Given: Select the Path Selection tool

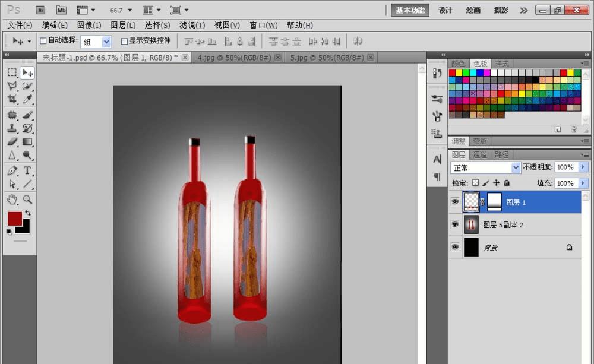Looking at the screenshot, I should pyautogui.click(x=12, y=184).
